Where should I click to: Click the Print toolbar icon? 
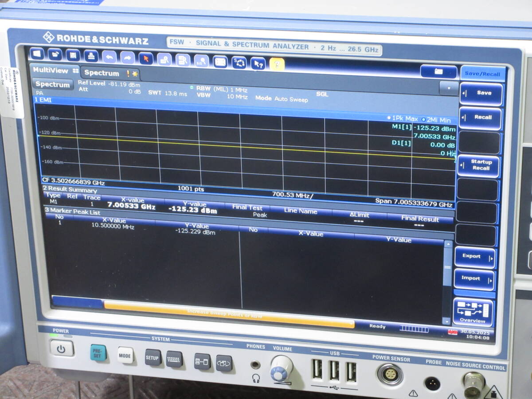click(91, 56)
